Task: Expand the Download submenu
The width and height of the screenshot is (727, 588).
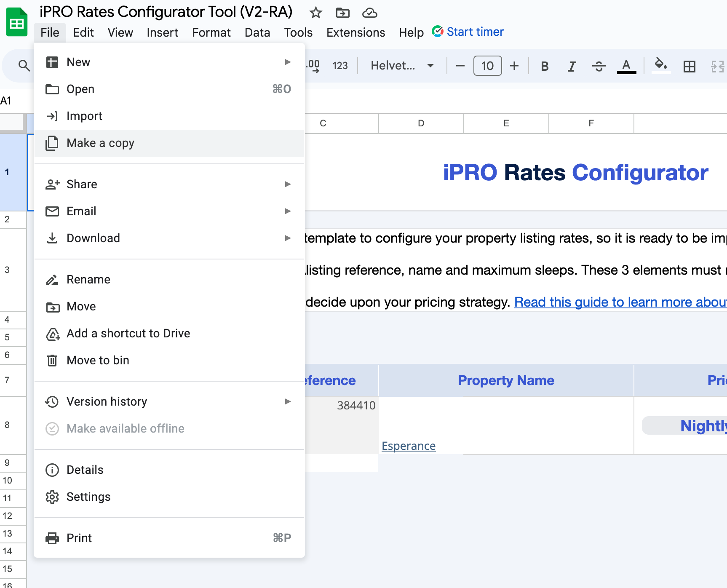Action: [x=169, y=238]
